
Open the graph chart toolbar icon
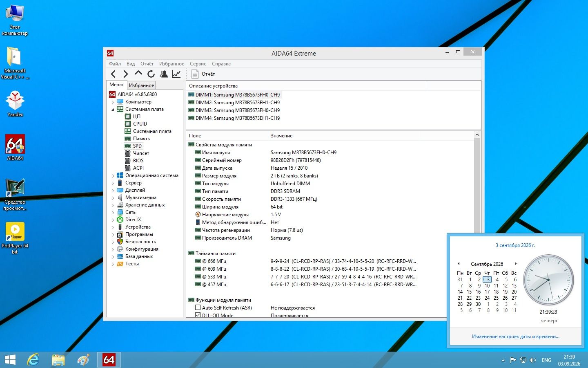[176, 74]
